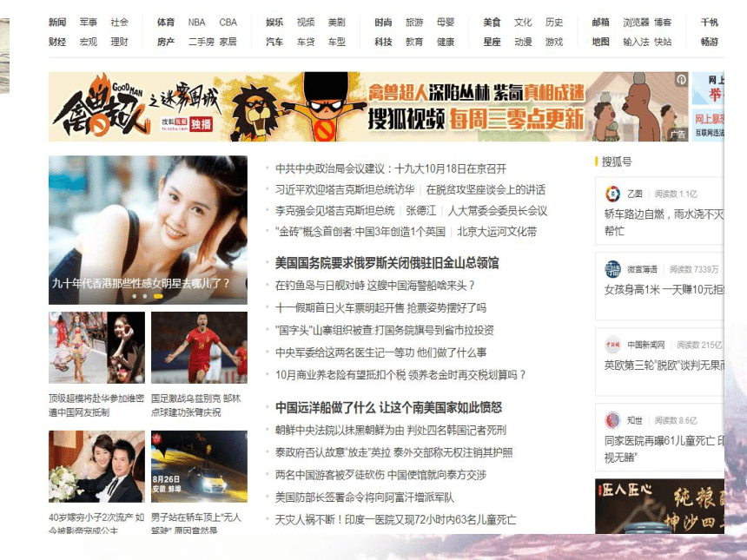This screenshot has height=560, width=747.
Task: Open the 理财 link
Action: click(x=120, y=42)
